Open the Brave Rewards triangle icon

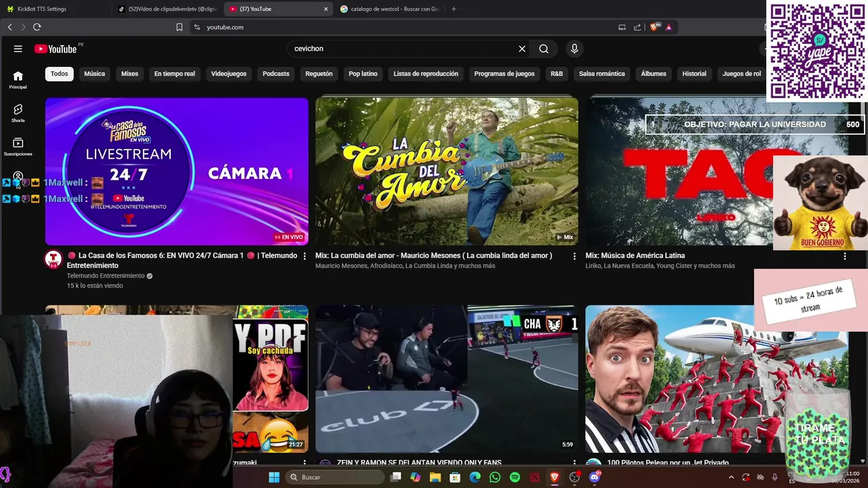coord(669,27)
